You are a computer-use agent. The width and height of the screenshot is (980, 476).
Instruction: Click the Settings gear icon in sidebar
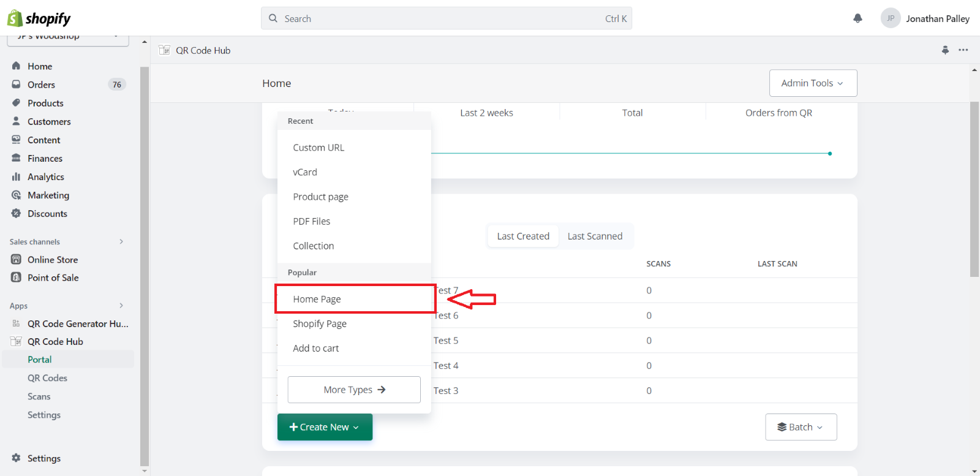tap(16, 458)
